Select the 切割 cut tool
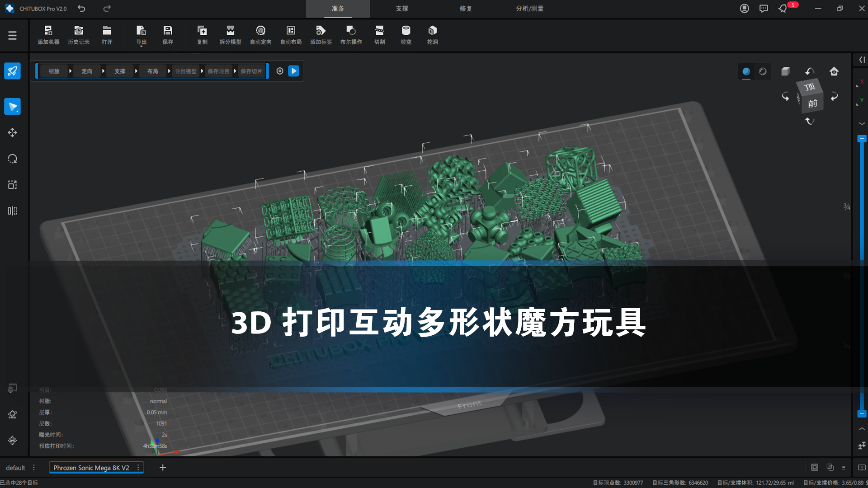 point(379,35)
